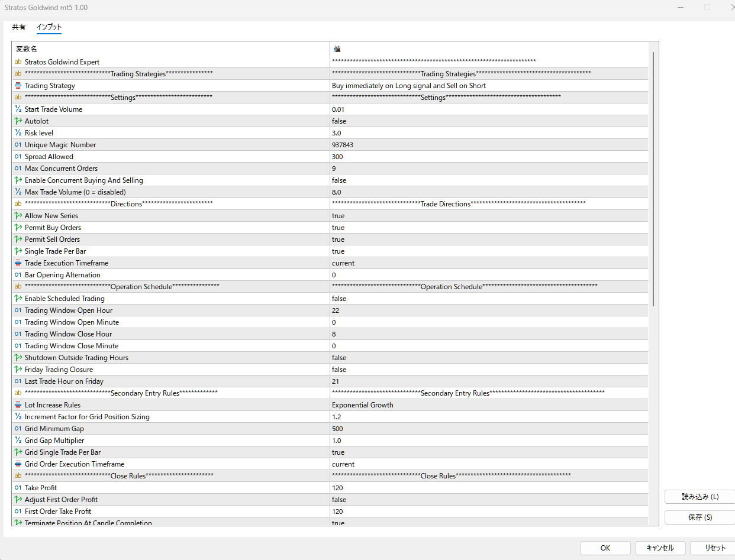Click the integer icon beside Unique Magic Number
Viewport: 735px width, 560px height.
pyautogui.click(x=18, y=145)
